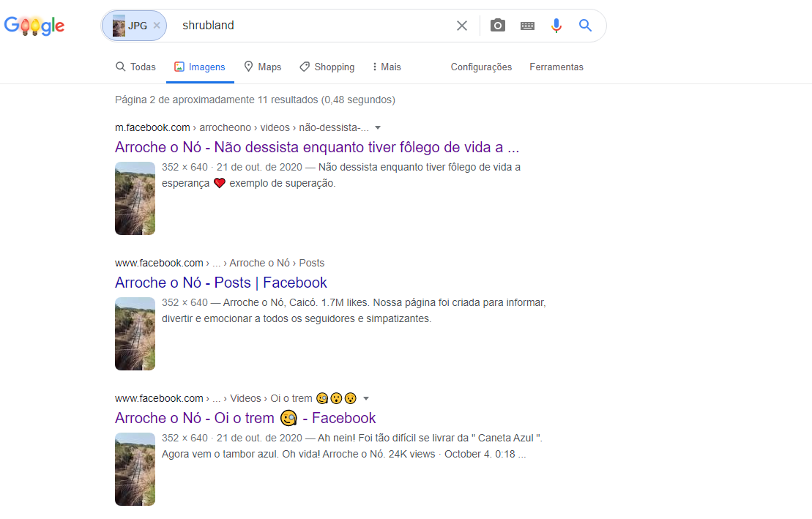The image size is (812, 519).
Task: Open thumbnail of 'Oi o trem' result
Action: [135, 469]
